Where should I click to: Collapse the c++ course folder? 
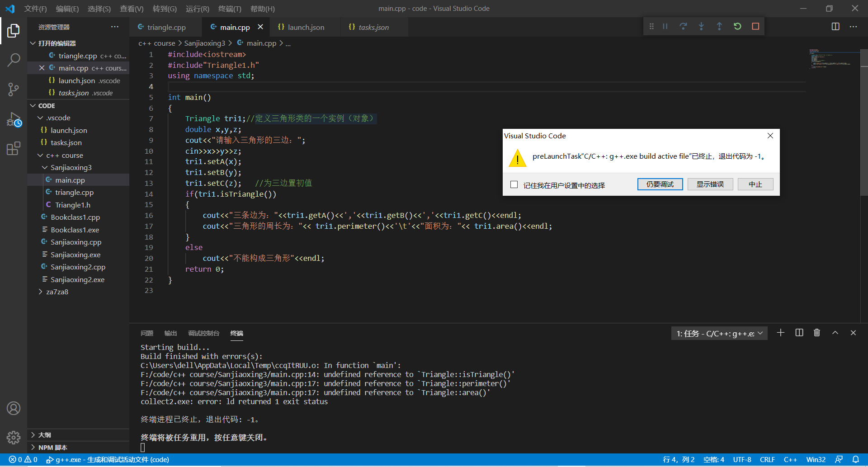point(78,155)
